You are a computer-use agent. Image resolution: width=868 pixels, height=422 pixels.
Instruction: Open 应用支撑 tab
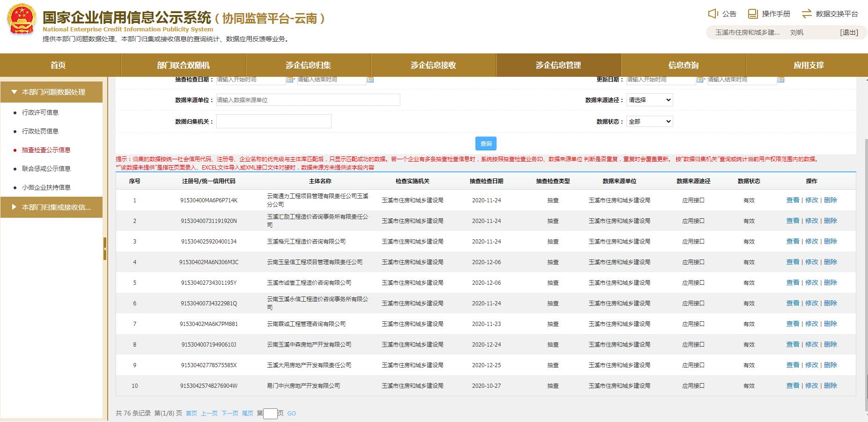click(x=808, y=65)
